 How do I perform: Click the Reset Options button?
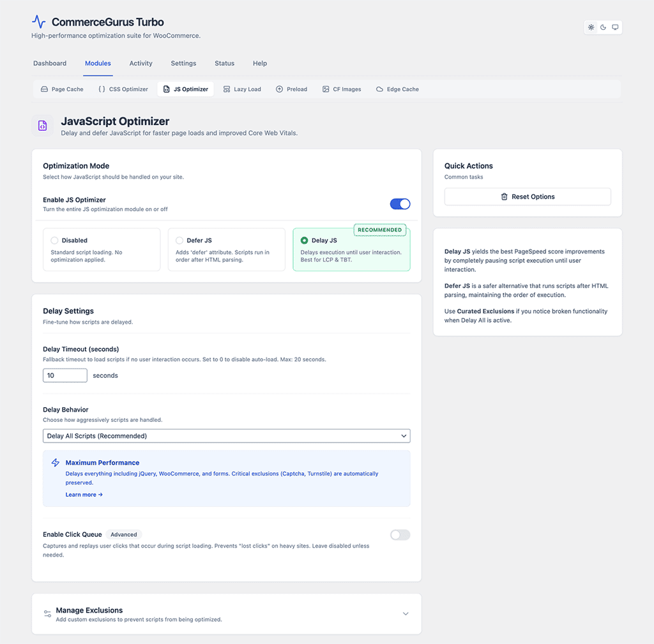point(528,197)
